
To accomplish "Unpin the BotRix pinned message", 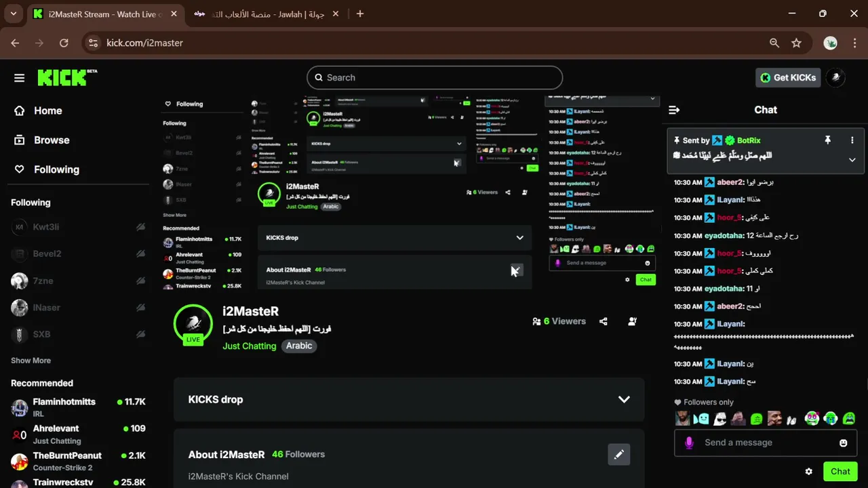I will coord(827,140).
